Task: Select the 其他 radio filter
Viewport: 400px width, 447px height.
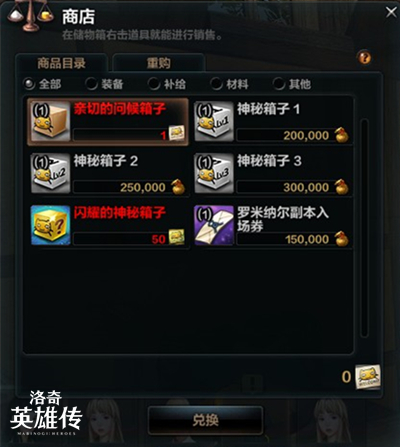Action: pyautogui.click(x=279, y=84)
